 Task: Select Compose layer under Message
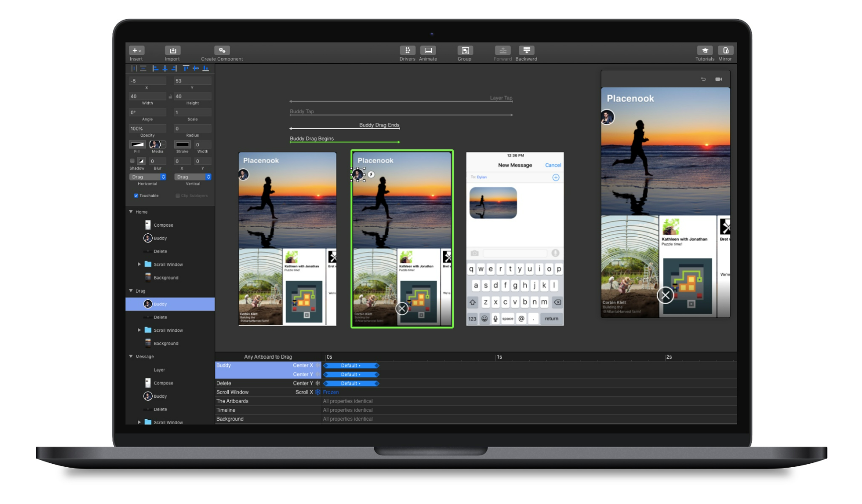(170, 383)
